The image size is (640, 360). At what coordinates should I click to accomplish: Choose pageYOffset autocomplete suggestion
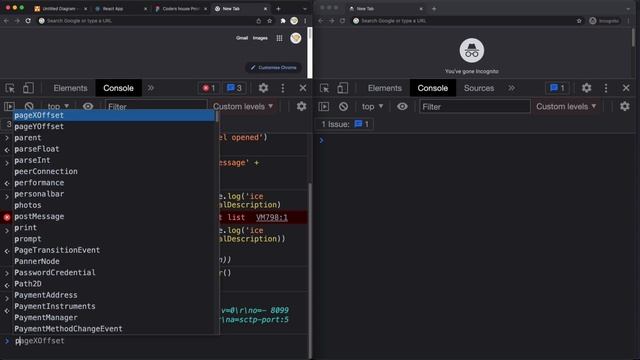[114, 127]
